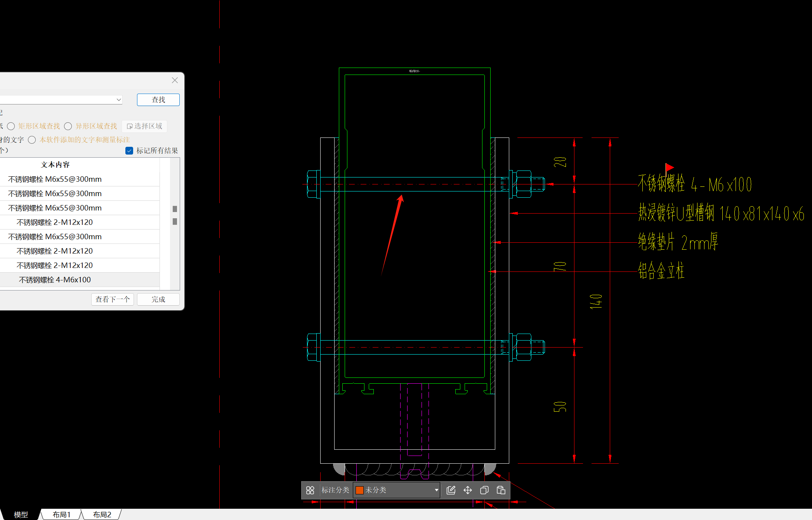Expand the search text combo box arrow

pos(119,100)
